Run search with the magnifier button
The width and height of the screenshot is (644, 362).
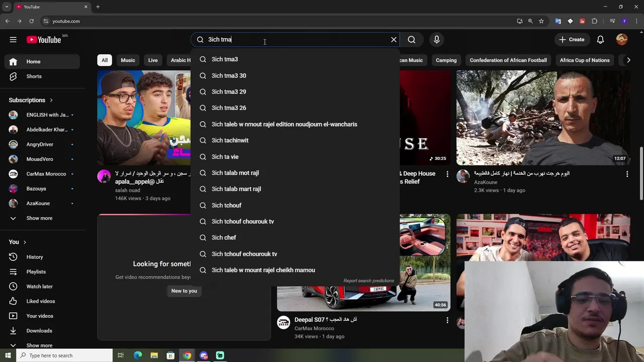pos(412,40)
